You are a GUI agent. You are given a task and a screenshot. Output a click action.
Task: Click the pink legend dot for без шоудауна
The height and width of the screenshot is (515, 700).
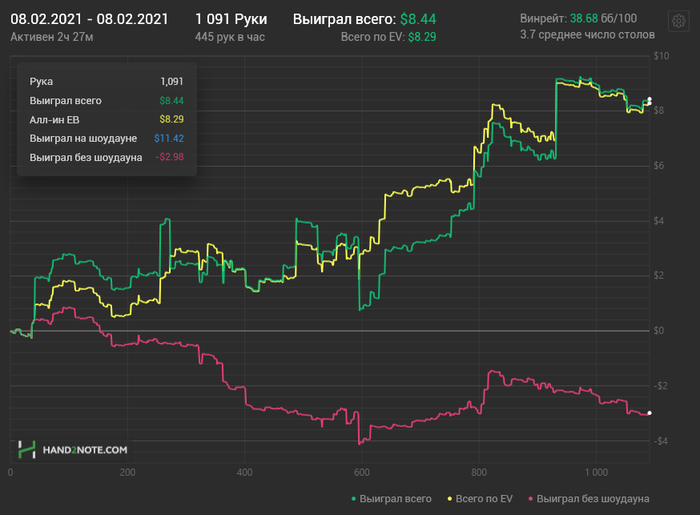click(530, 498)
